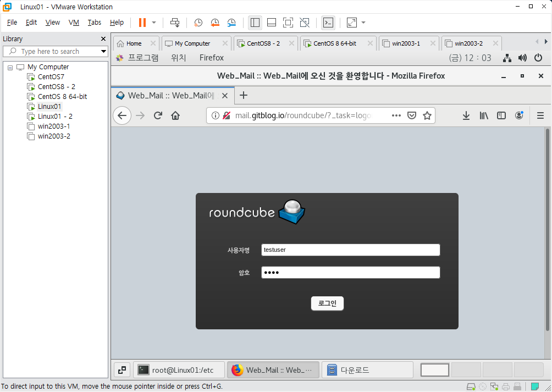This screenshot has width=552, height=392.
Task: Show the console view
Action: 328,23
